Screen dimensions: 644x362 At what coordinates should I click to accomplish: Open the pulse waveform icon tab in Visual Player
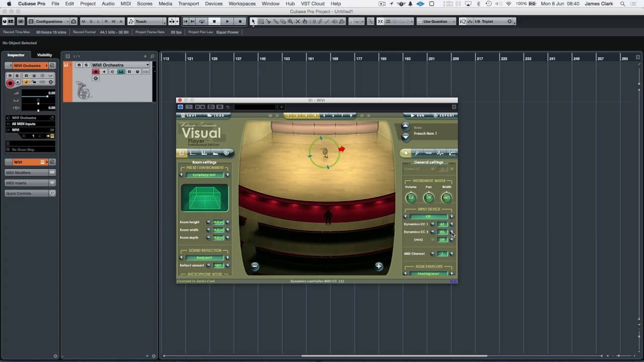click(x=440, y=153)
